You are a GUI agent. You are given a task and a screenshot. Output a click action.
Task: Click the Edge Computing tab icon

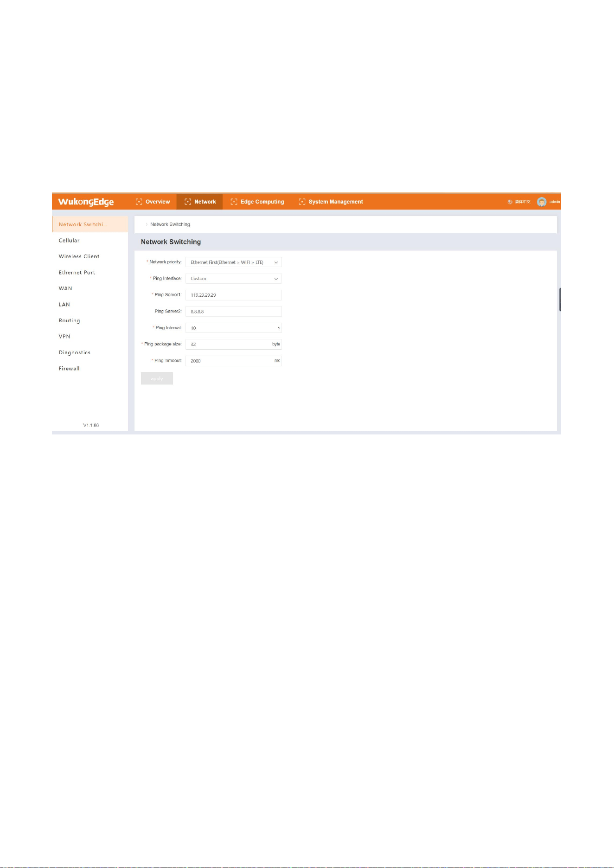click(234, 202)
